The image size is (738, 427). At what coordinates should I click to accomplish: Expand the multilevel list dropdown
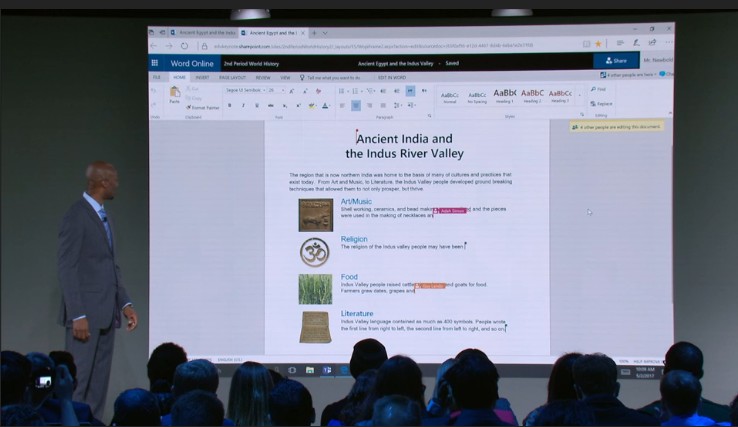coord(376,91)
